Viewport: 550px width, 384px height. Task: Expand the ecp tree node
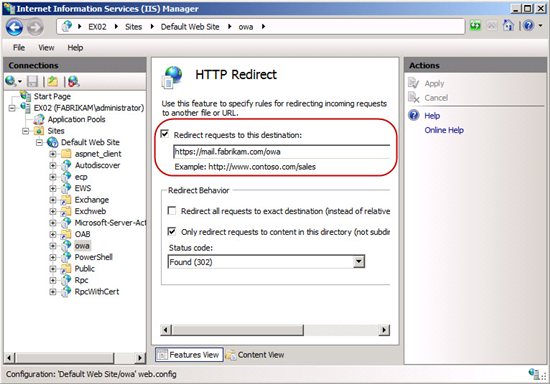click(53, 177)
